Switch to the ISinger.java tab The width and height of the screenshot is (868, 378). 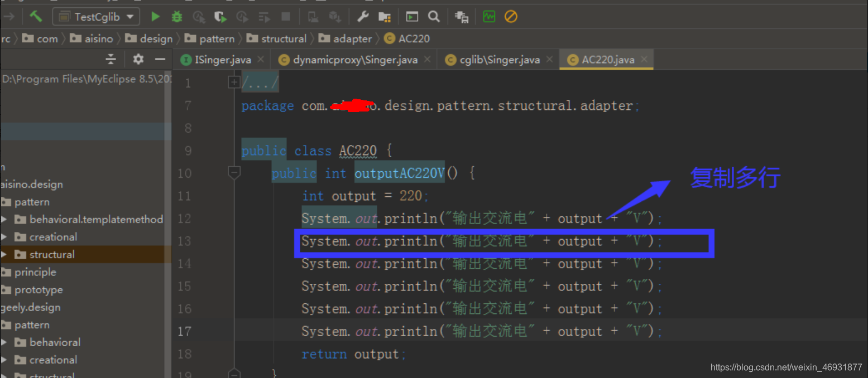[223, 60]
